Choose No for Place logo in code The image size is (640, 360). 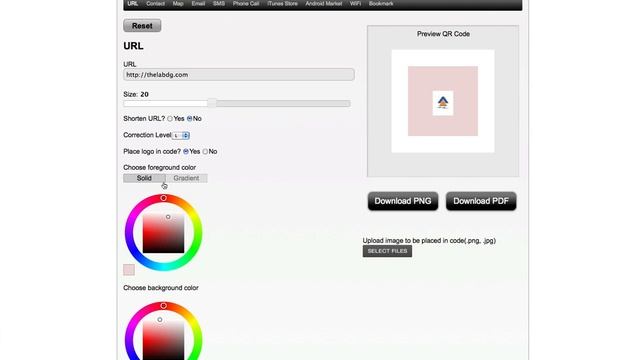tap(205, 151)
